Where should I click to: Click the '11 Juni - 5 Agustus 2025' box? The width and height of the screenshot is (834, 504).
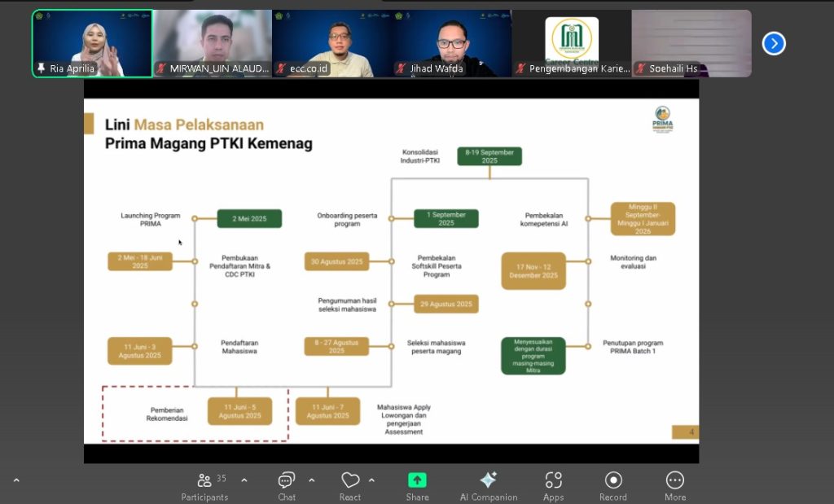click(x=240, y=411)
